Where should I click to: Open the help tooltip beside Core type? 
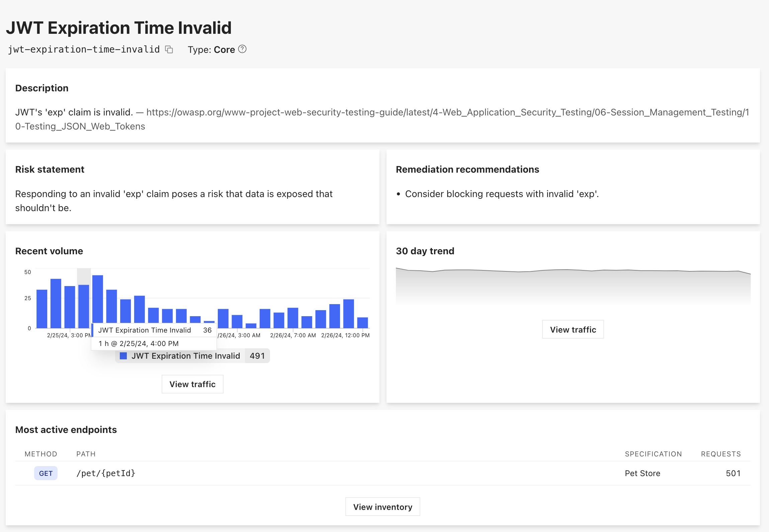click(x=242, y=49)
